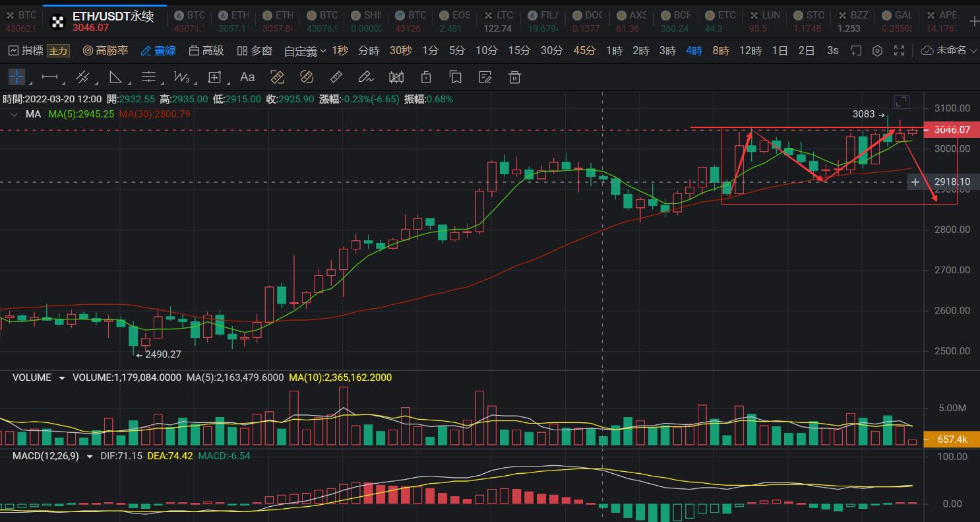Open the MACD(12,26,9) dropdown arrow
The height and width of the screenshot is (522, 980).
89,456
